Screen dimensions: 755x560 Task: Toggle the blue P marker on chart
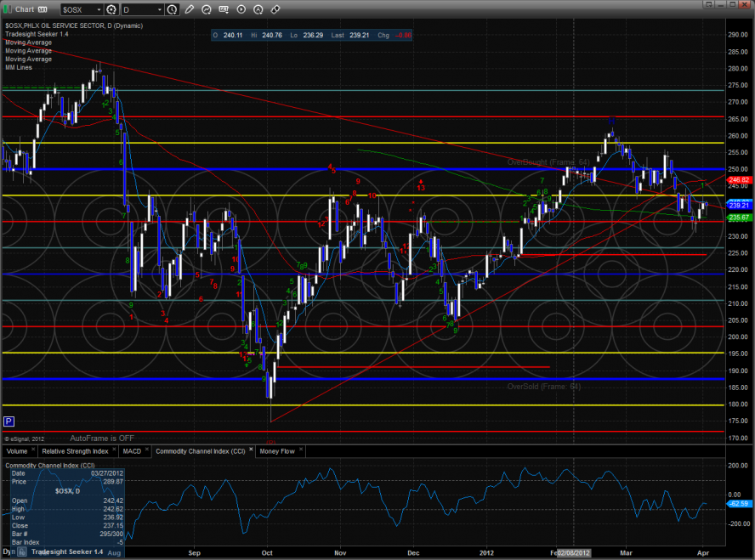click(9, 421)
